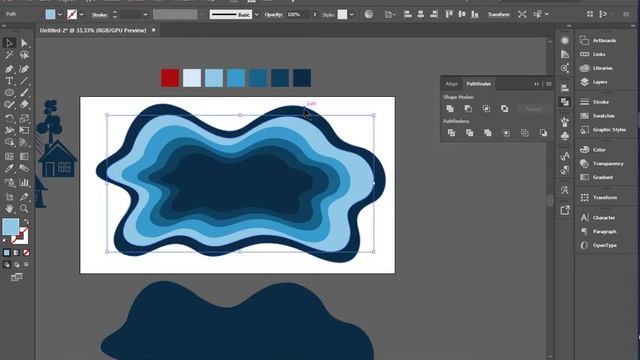Screen dimensions: 640x360
Task: Click the Expand button in Pathfinder
Action: (x=534, y=109)
